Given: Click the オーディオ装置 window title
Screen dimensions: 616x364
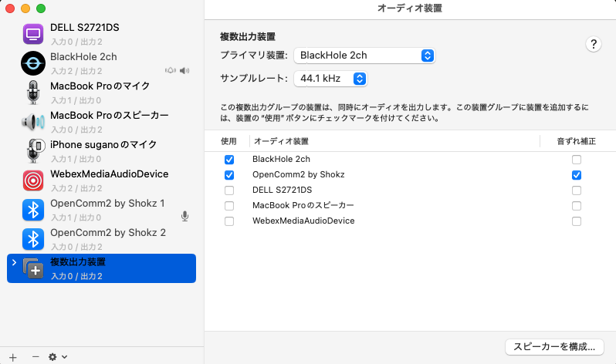Looking at the screenshot, I should pos(410,8).
